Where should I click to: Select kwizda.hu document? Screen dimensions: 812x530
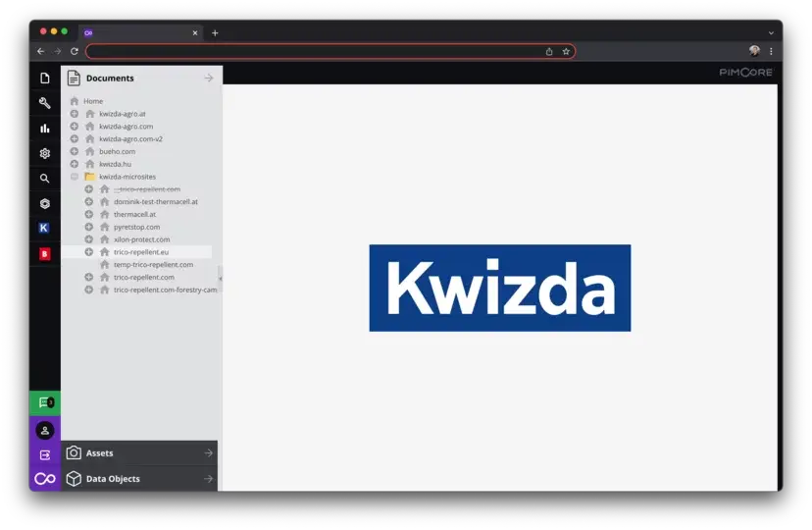(115, 164)
